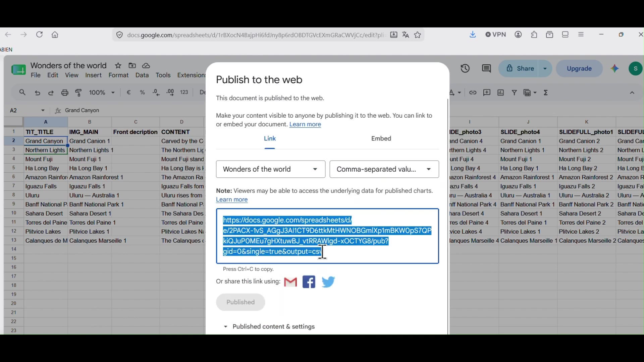Select cell Mount Fuji in column A
Image resolution: width=644 pixels, height=362 pixels.
tap(46, 159)
